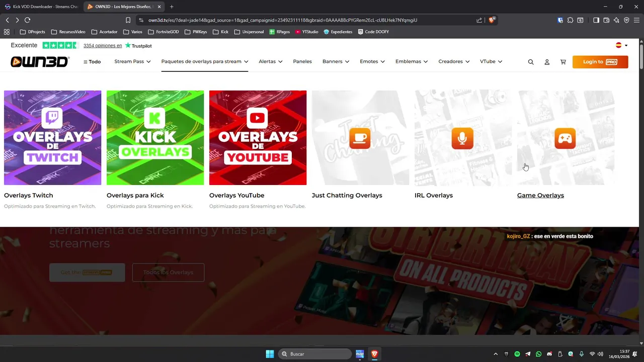The image size is (644, 362).
Task: Click the orange microphone icon
Action: tap(462, 138)
